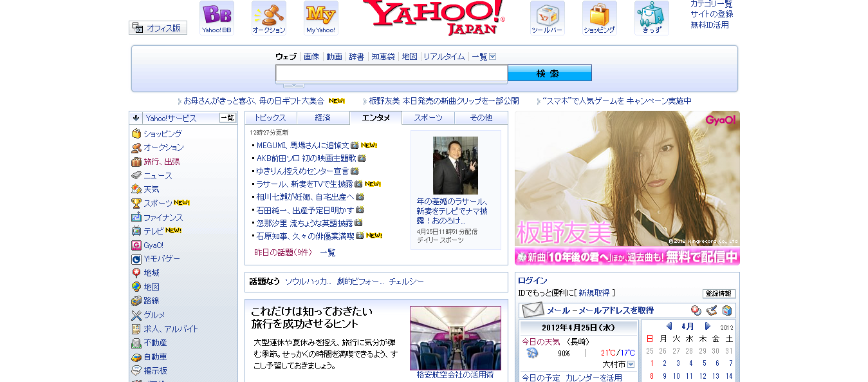868x382 pixels.
Task: Click the 天気 sidebar icon
Action: click(x=136, y=189)
